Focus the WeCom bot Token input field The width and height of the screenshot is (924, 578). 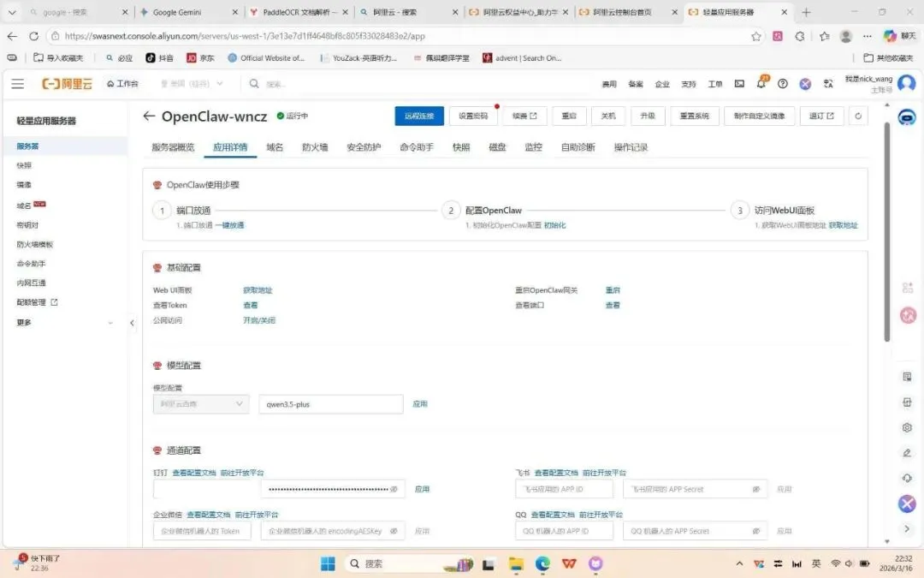coord(202,531)
